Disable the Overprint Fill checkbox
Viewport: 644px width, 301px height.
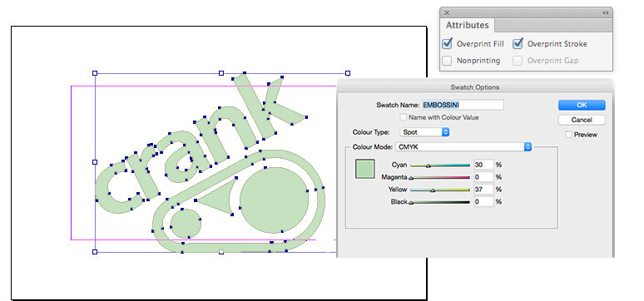point(448,43)
